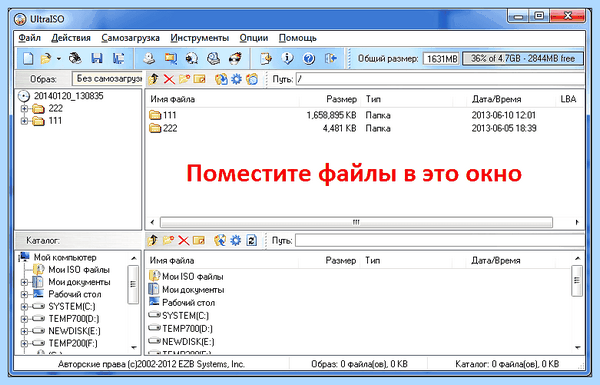Click the Exit icon in main toolbar
The height and width of the screenshot is (385, 600).
(331, 59)
